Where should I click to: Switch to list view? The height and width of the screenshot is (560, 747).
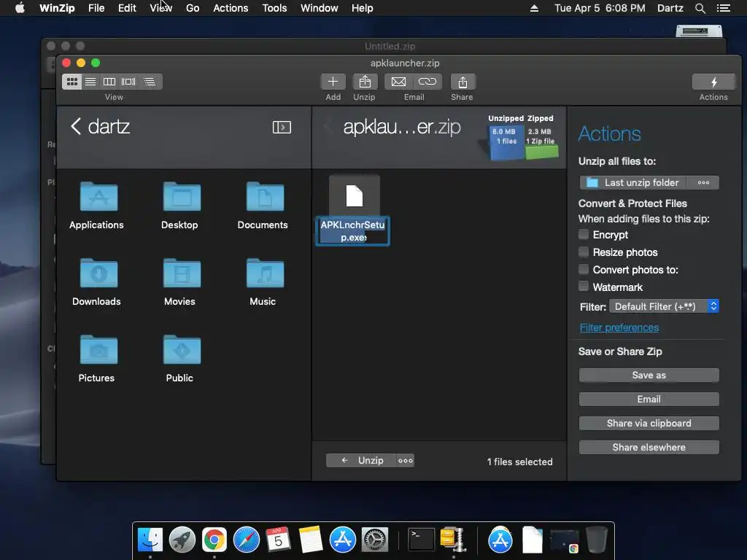coord(90,82)
